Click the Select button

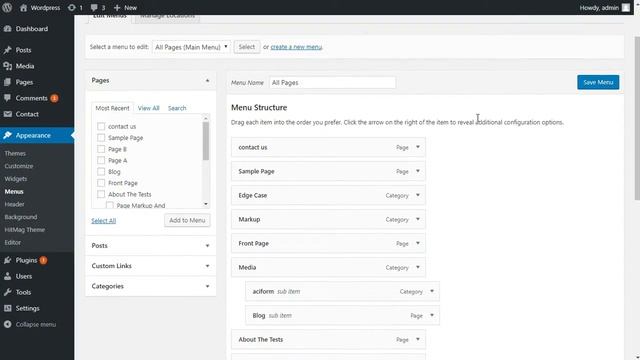point(247,47)
